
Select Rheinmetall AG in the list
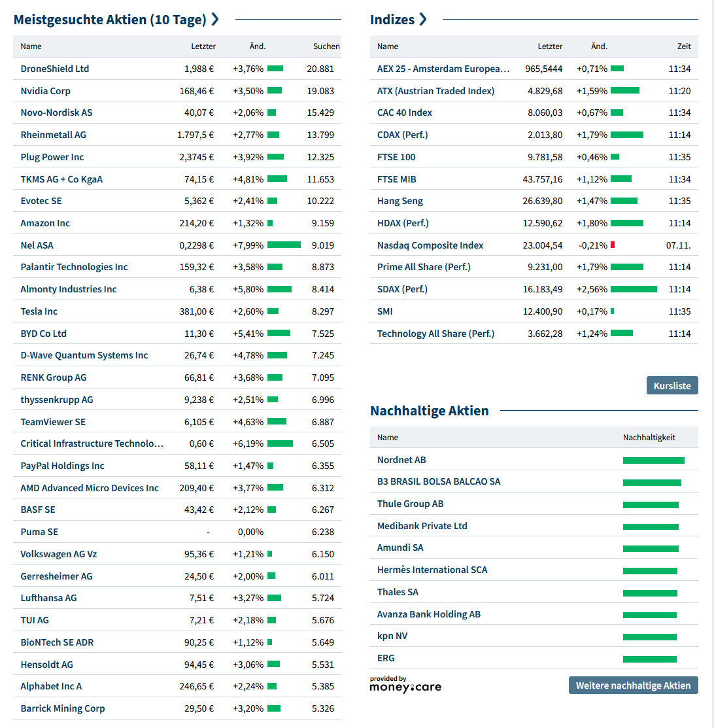click(53, 135)
